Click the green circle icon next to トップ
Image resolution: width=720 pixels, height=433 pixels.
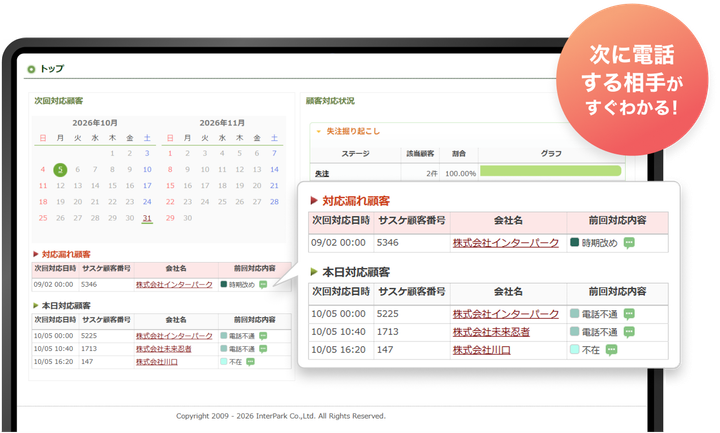(31, 69)
